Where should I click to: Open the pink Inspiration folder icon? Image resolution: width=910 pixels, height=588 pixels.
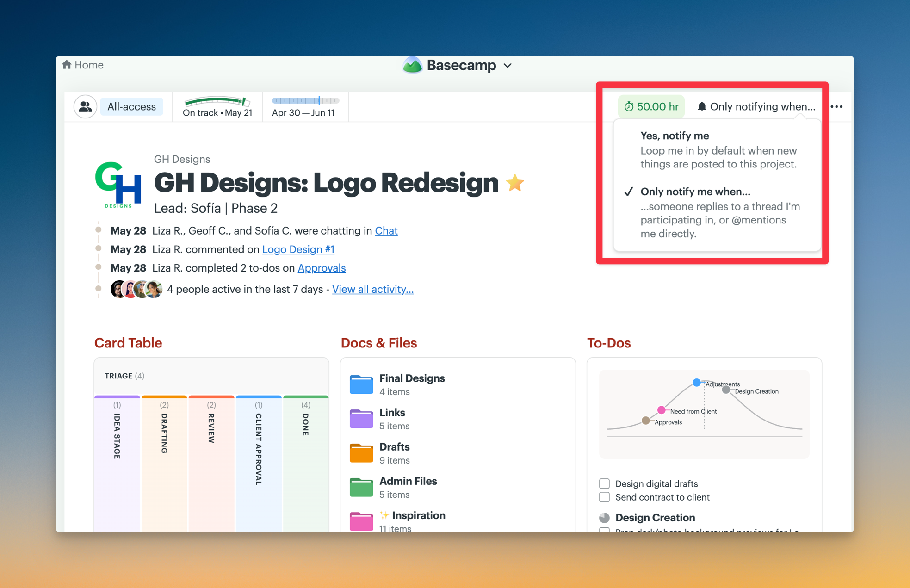[x=361, y=521]
